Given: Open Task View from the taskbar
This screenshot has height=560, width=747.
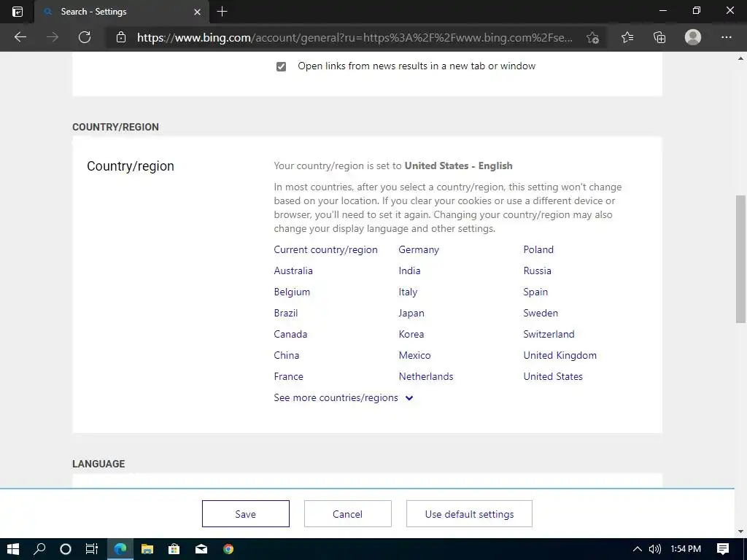Looking at the screenshot, I should 91,549.
